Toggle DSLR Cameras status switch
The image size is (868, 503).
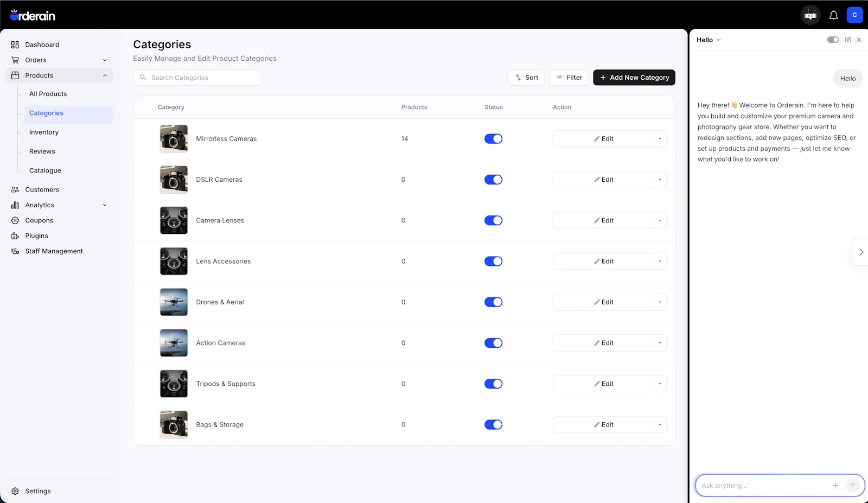click(x=493, y=180)
